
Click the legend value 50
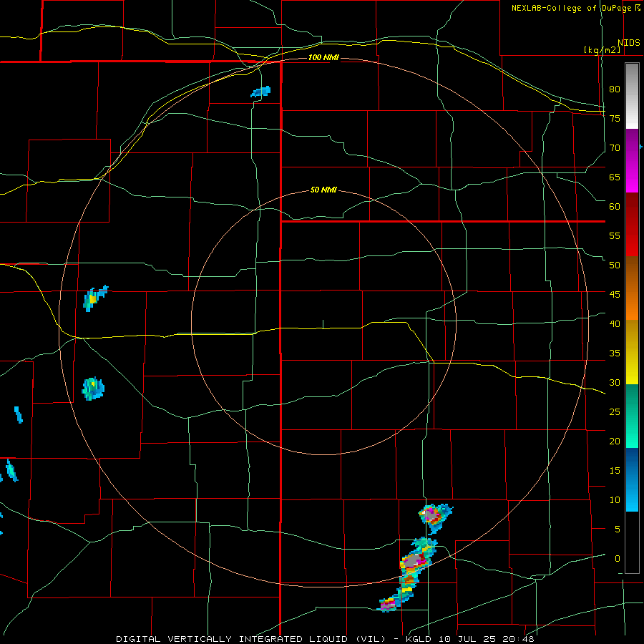[615, 265]
